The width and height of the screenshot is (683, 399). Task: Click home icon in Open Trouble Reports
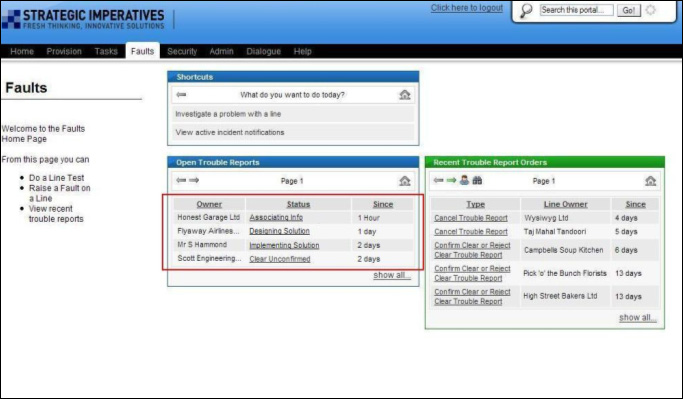pyautogui.click(x=405, y=181)
